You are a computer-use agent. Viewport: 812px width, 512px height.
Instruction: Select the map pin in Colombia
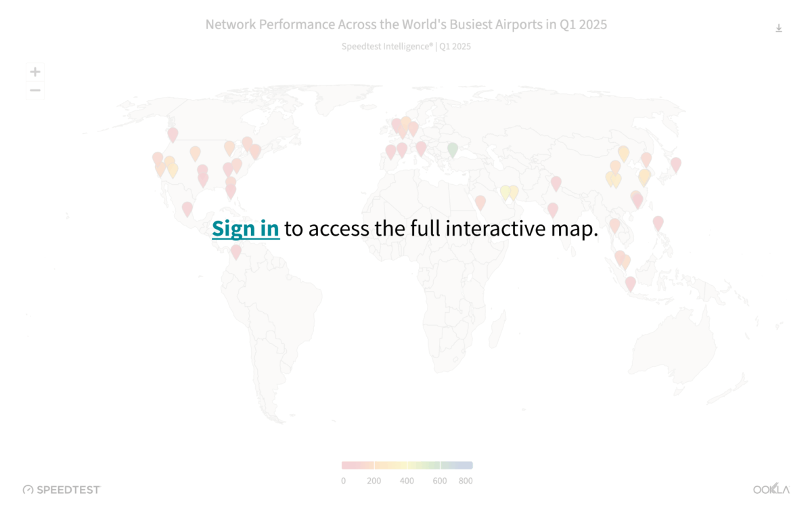(x=235, y=251)
